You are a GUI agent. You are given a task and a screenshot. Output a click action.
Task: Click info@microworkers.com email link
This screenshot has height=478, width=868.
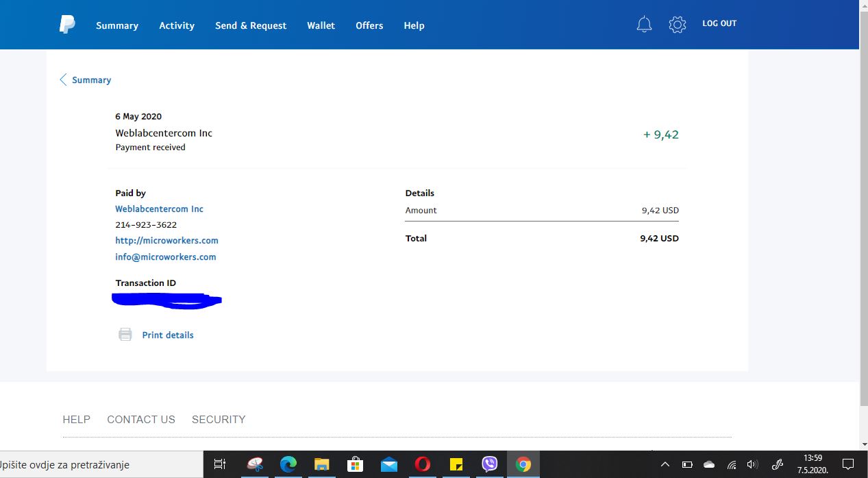click(x=166, y=256)
